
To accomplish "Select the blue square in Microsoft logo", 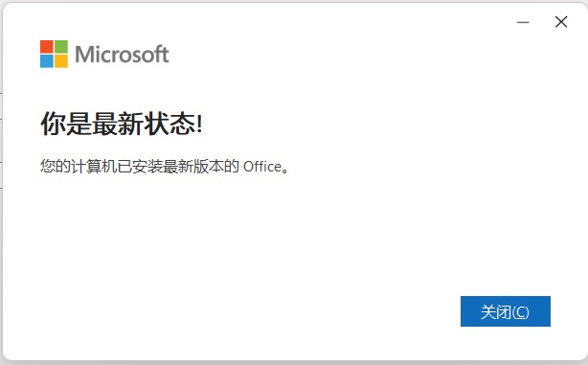I will (47, 61).
